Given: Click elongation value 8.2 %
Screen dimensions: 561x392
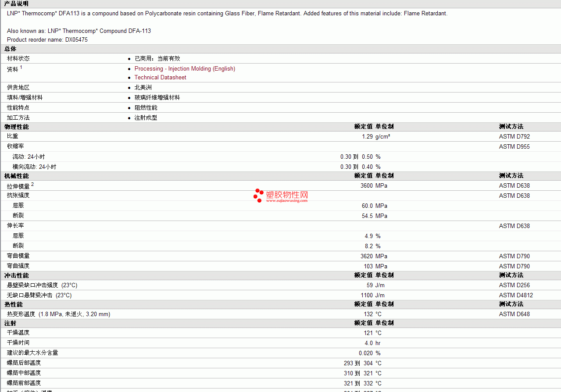Looking at the screenshot, I should (373, 246).
